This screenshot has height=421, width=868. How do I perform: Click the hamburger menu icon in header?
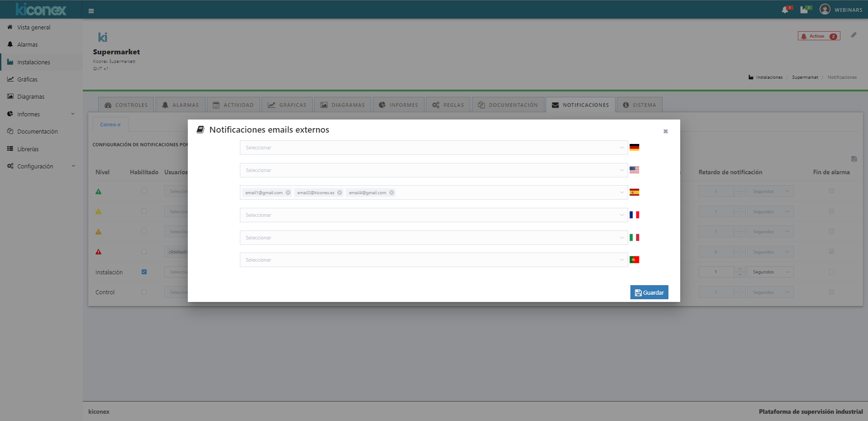(91, 11)
